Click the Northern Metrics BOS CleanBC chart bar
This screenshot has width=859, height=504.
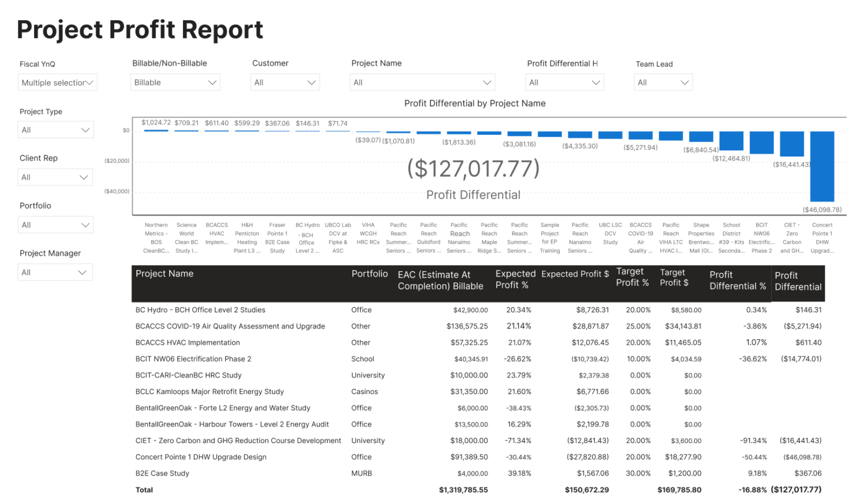[x=155, y=130]
